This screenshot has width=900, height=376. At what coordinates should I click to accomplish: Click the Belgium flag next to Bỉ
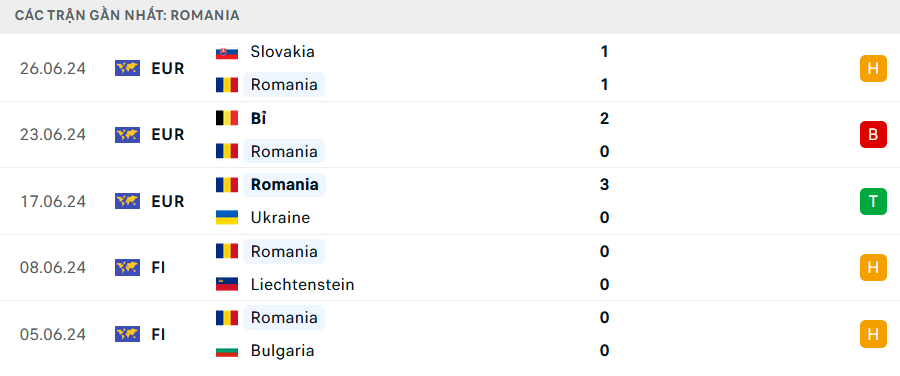tap(227, 119)
